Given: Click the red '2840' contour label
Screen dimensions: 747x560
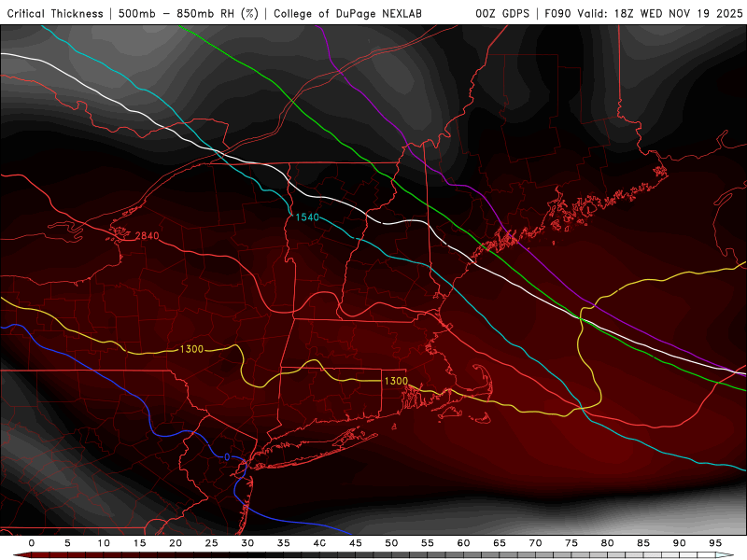Looking at the screenshot, I should click(148, 236).
